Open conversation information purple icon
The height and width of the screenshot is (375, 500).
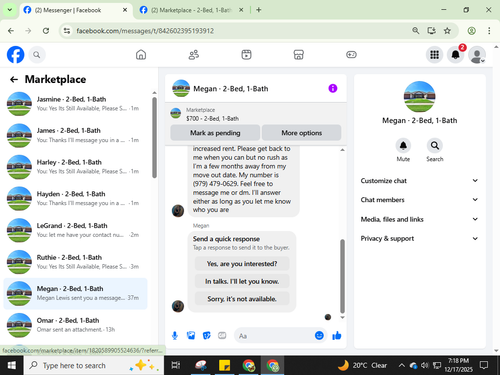click(x=333, y=88)
